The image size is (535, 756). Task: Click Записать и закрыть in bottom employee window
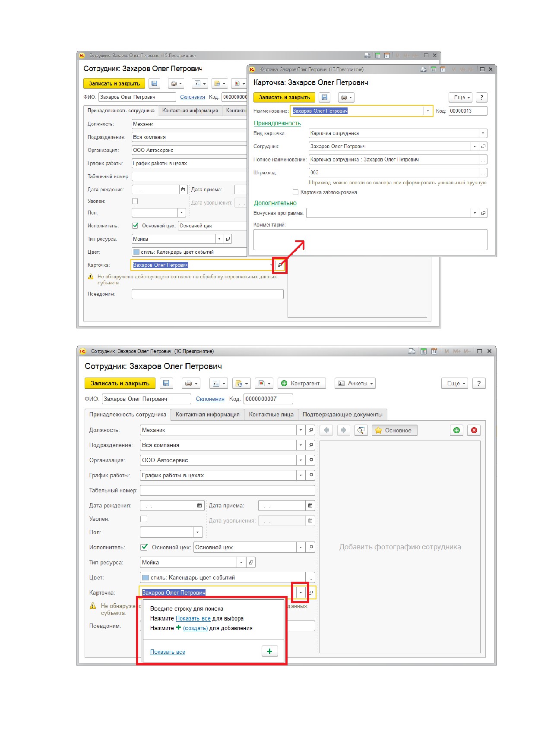[x=120, y=383]
